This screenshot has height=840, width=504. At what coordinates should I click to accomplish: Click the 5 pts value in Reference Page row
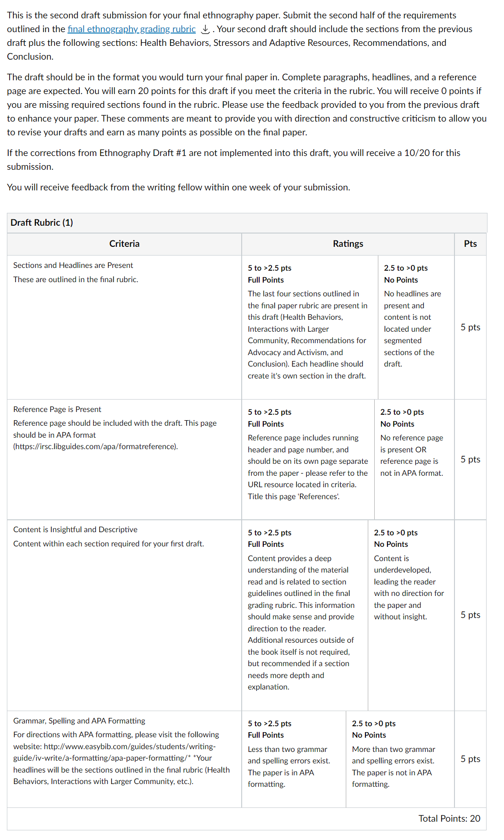[x=471, y=459]
